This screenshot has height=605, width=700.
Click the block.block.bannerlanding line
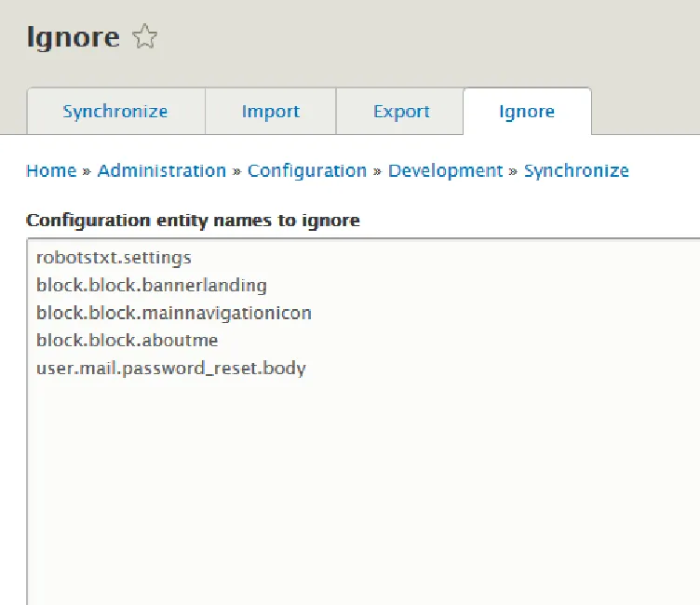[x=152, y=285]
